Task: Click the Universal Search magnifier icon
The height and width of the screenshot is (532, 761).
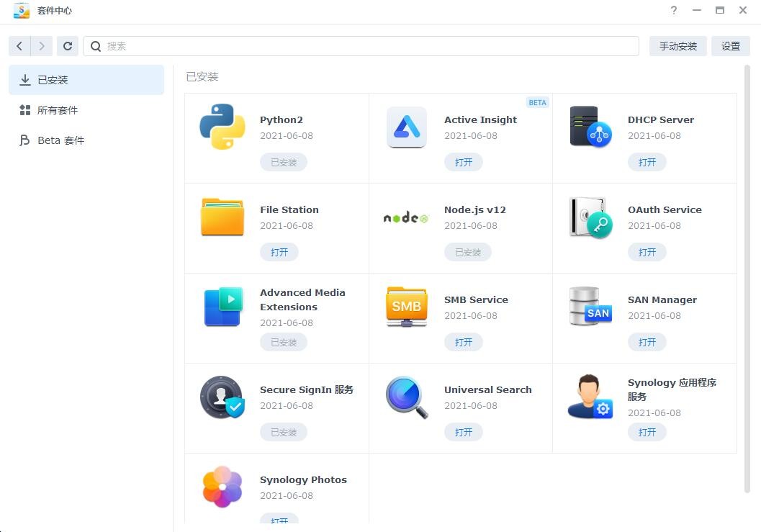Action: (x=406, y=397)
